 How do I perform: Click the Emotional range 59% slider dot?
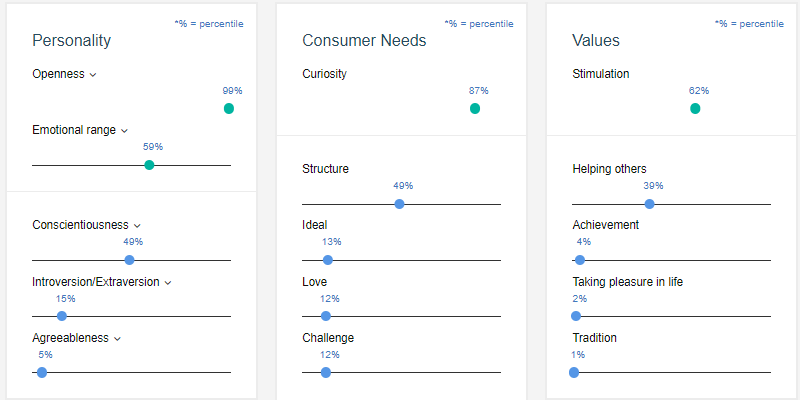tap(149, 165)
